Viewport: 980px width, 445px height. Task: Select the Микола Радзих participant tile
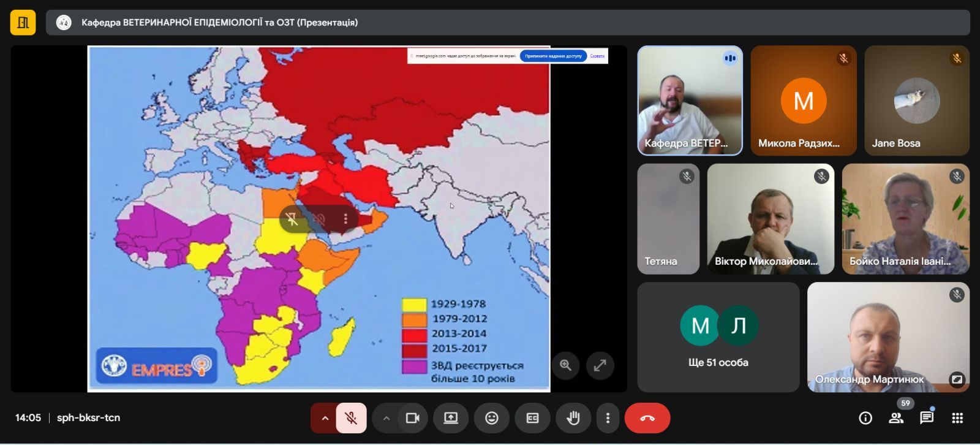point(804,101)
